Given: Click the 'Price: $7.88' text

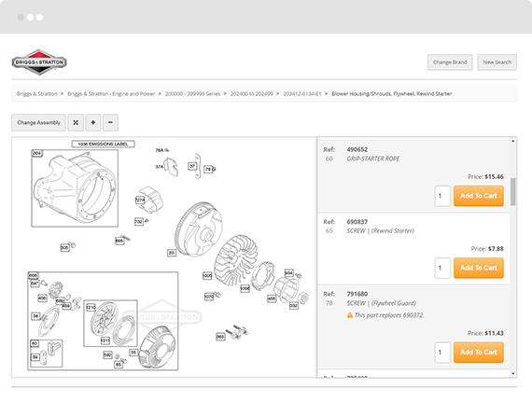Looking at the screenshot, I should pyautogui.click(x=487, y=249).
